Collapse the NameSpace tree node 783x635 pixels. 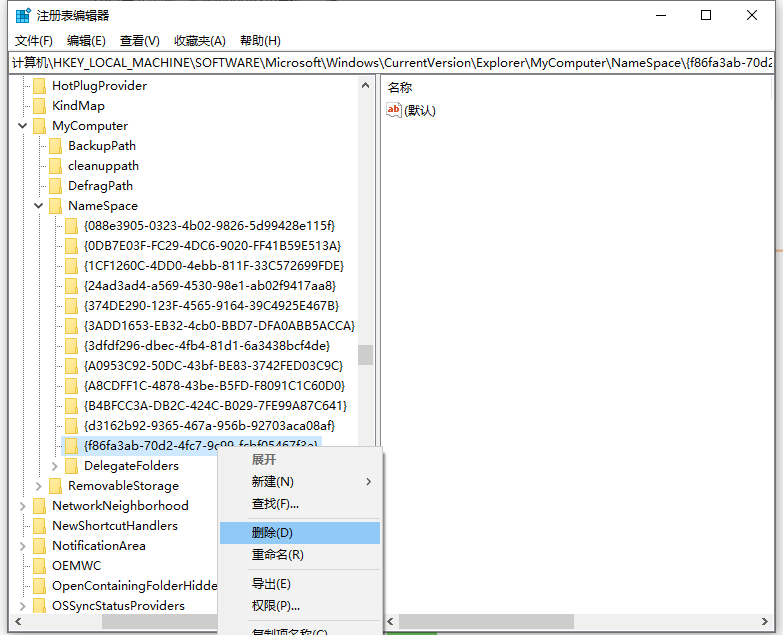38,206
